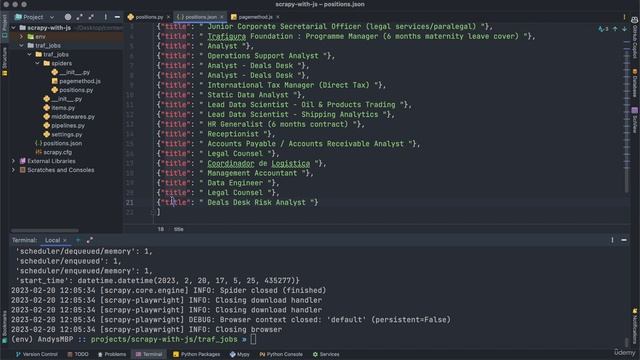Viewport: 640px width, 360px height.
Task: Open the Services tool window
Action: point(326,354)
